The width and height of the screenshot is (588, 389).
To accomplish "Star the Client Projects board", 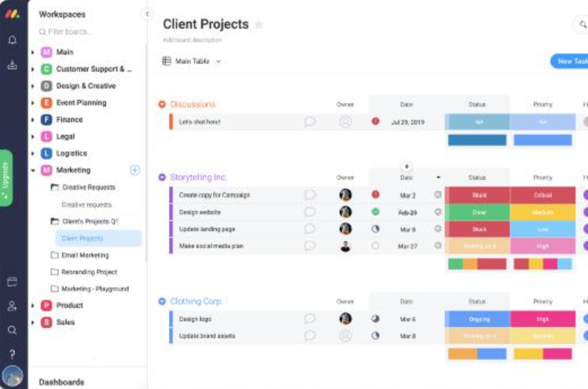I will [259, 25].
